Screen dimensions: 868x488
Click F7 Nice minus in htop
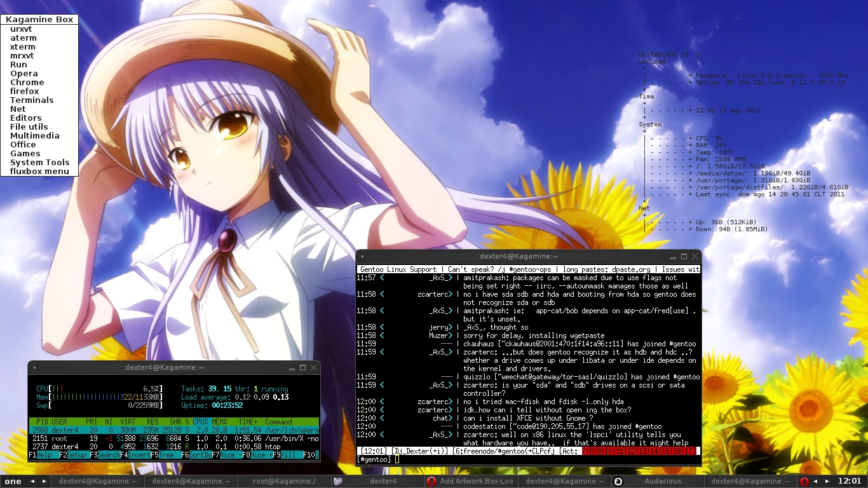[x=227, y=456]
